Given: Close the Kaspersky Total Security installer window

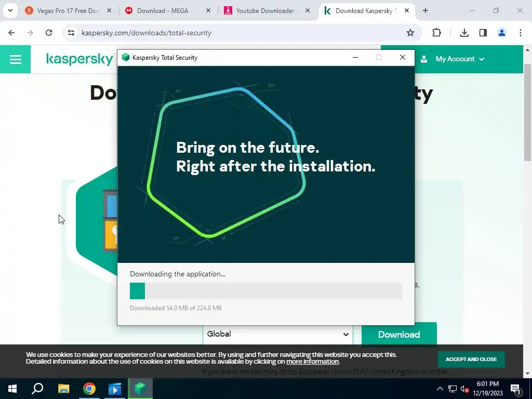Looking at the screenshot, I should 403,57.
